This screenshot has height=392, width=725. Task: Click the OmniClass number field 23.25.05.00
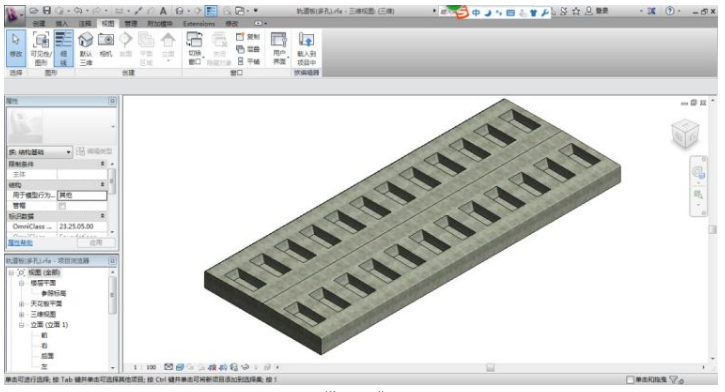[82, 227]
